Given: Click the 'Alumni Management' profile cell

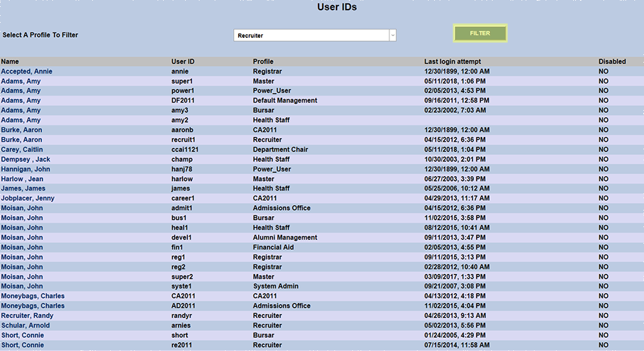Looking at the screenshot, I should [x=285, y=237].
